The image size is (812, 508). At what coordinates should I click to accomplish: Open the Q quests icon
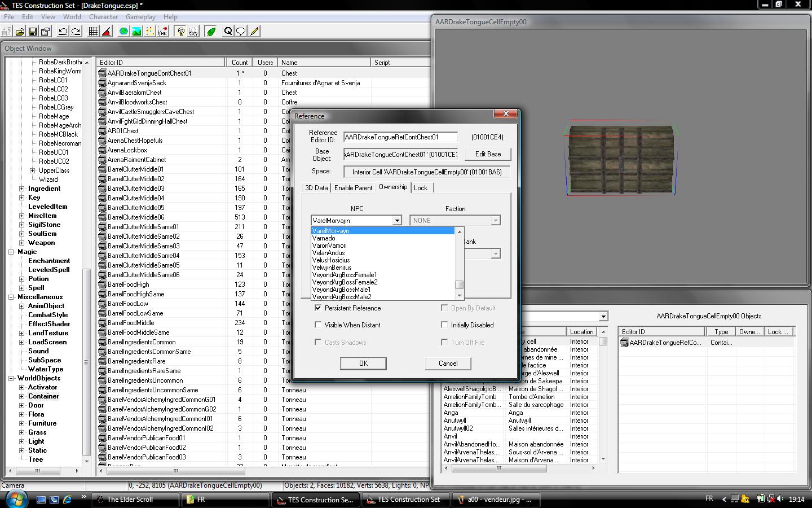tap(228, 32)
